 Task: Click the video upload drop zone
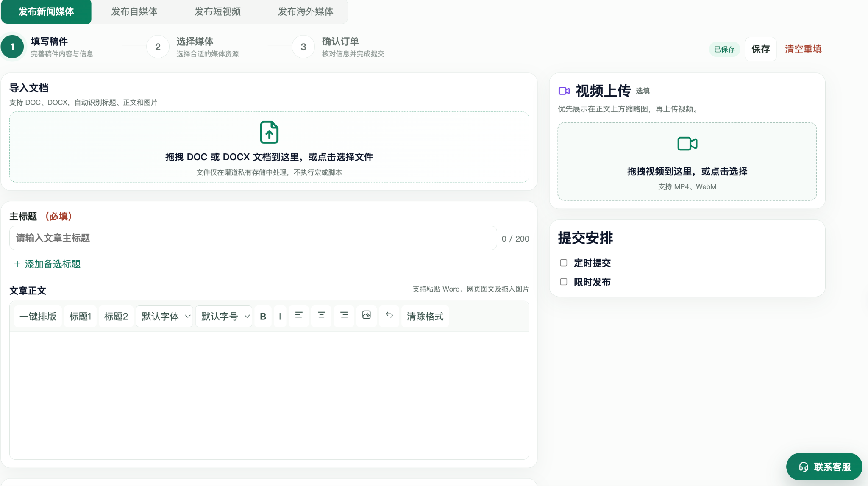pyautogui.click(x=687, y=161)
